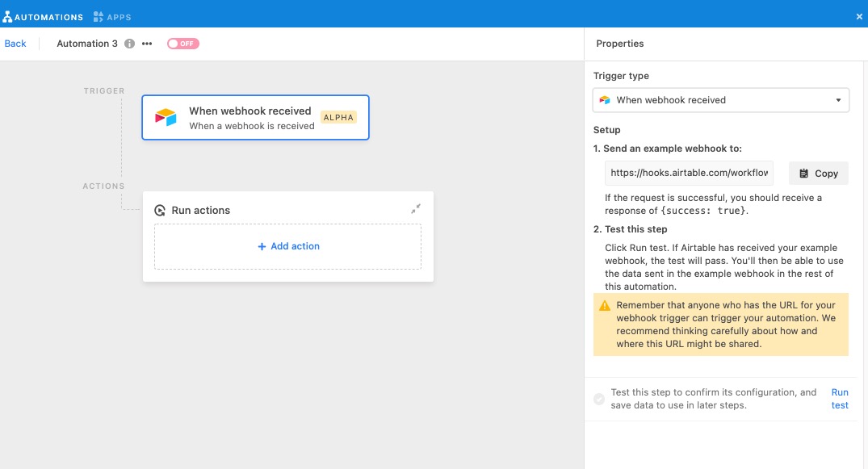Click the Apps blocks icon

[98, 17]
